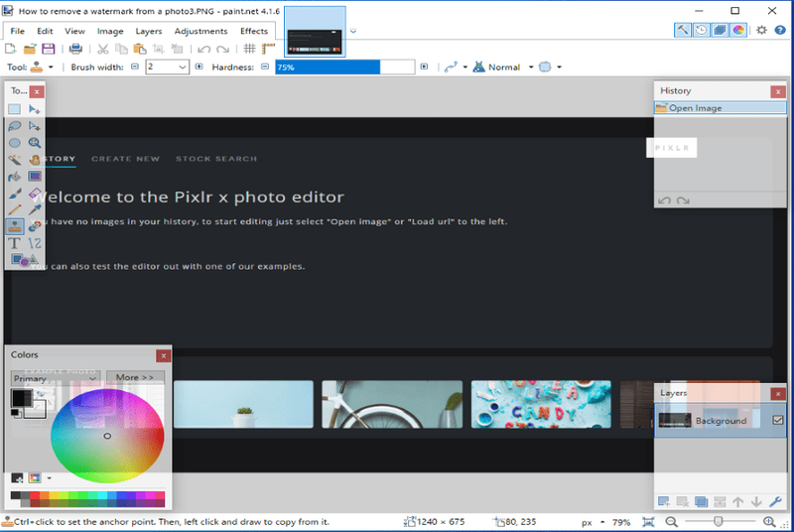Viewport: 794px width, 532px height.
Task: Select the Eraser tool
Action: point(35,193)
